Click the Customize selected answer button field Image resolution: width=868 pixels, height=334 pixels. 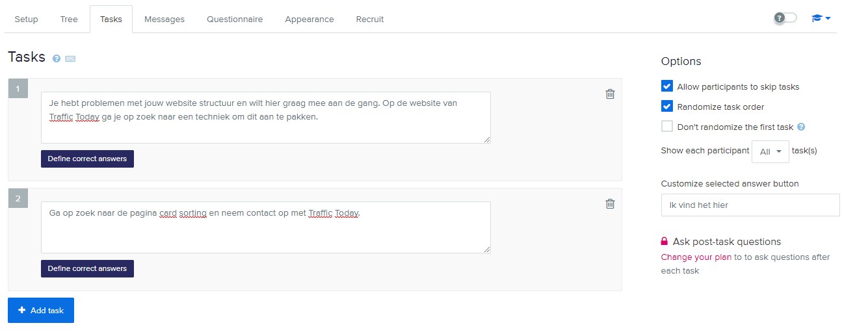pos(750,205)
